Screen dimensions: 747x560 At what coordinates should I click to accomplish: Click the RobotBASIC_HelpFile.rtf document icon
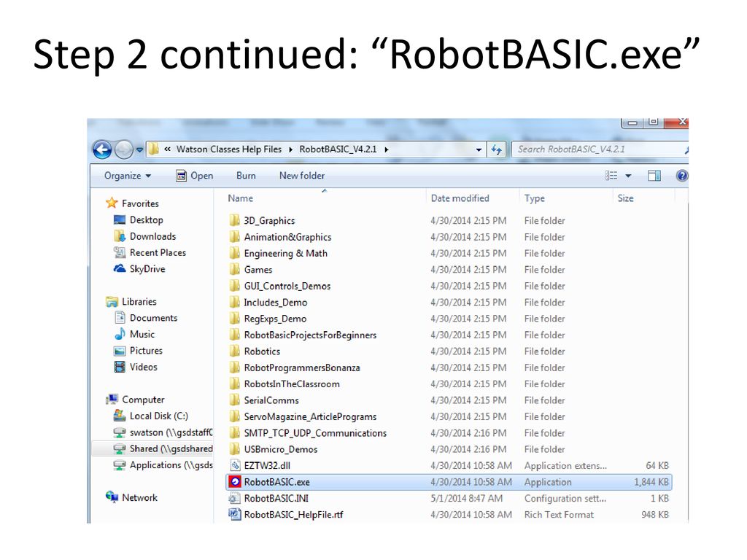(234, 514)
